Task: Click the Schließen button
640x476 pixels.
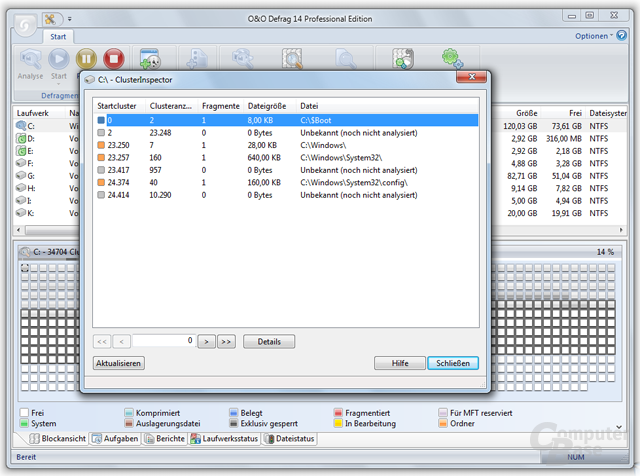Action: (453, 363)
